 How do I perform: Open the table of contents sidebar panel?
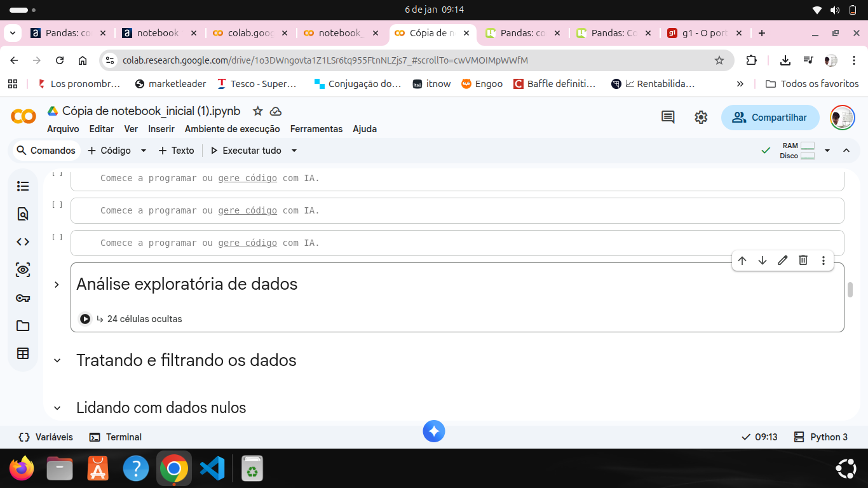23,186
